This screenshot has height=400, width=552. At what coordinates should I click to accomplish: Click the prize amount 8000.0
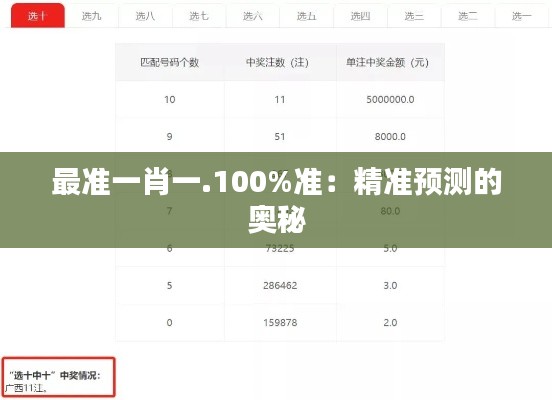[x=390, y=137]
